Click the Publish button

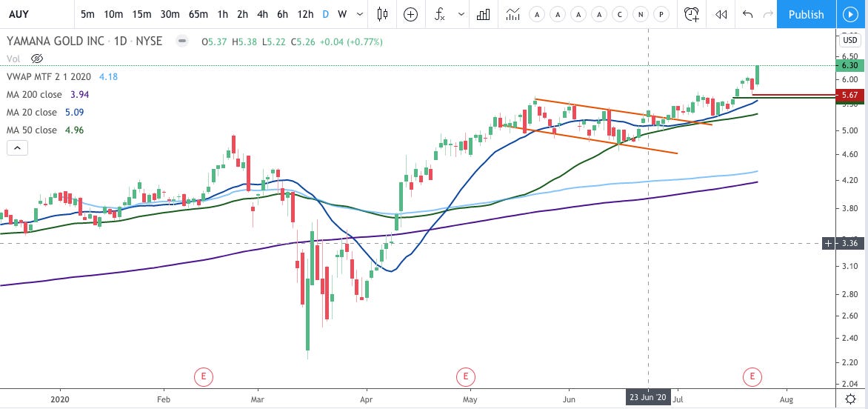pyautogui.click(x=806, y=14)
